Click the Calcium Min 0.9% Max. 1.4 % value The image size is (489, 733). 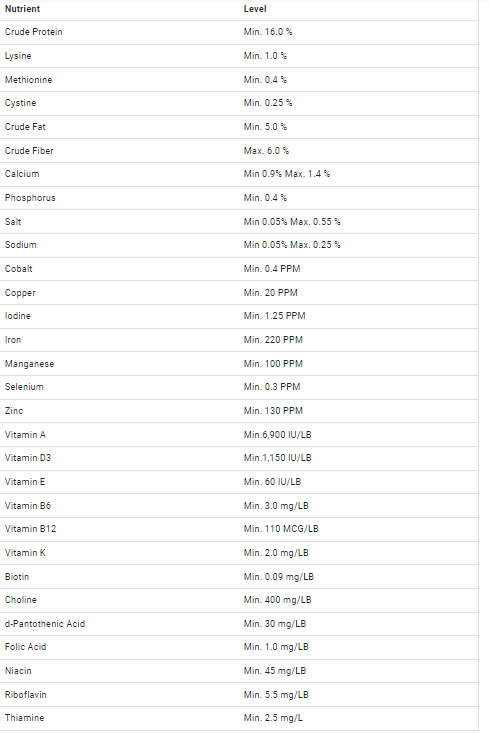tap(287, 174)
